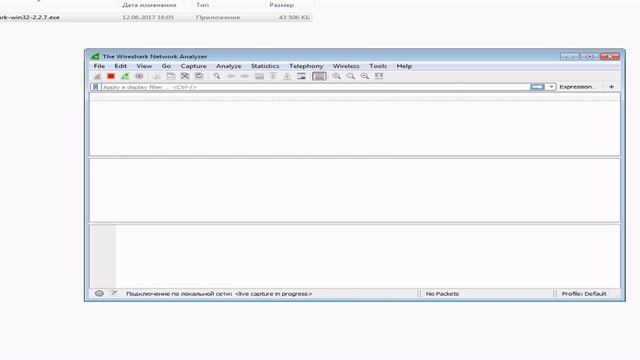Screen dimensions: 640x360
Task: Open capture file properties status icon
Action: point(113,293)
